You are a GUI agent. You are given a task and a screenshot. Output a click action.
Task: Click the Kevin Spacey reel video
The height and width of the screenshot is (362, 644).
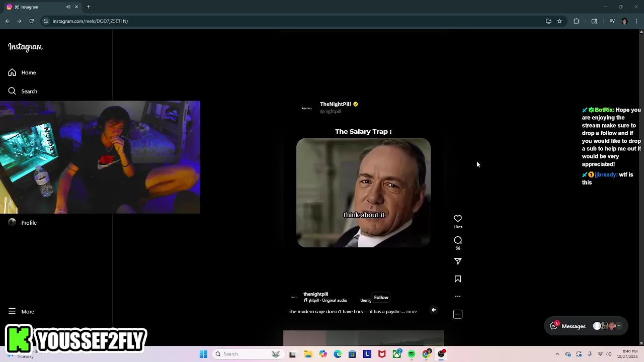coord(363,193)
